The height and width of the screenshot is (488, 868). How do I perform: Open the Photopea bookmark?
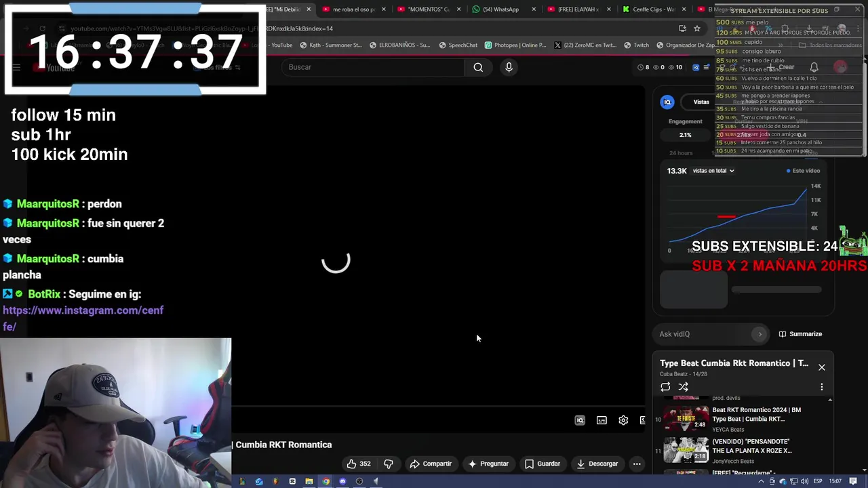pyautogui.click(x=515, y=45)
